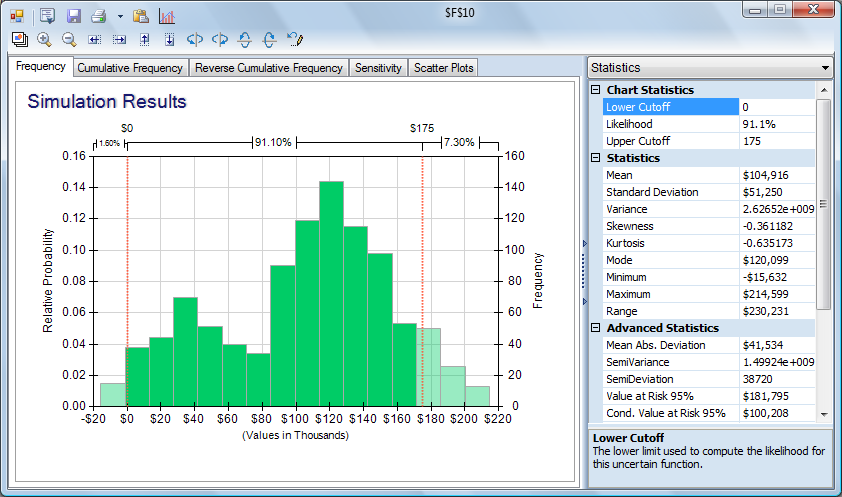The height and width of the screenshot is (497, 842).
Task: Switch to the Scatter Plots tab
Action: (x=445, y=68)
